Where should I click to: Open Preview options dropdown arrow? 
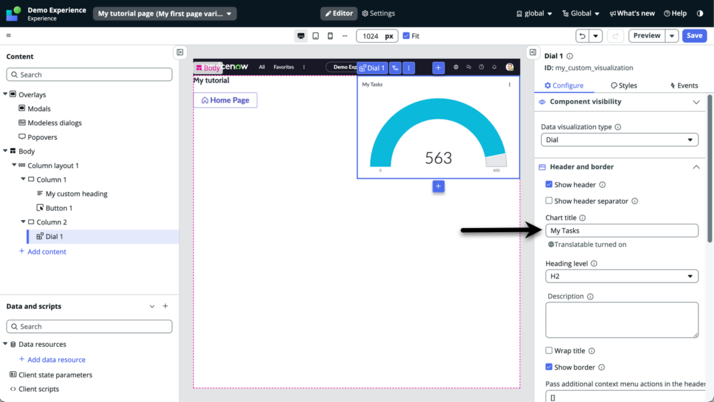coord(672,36)
